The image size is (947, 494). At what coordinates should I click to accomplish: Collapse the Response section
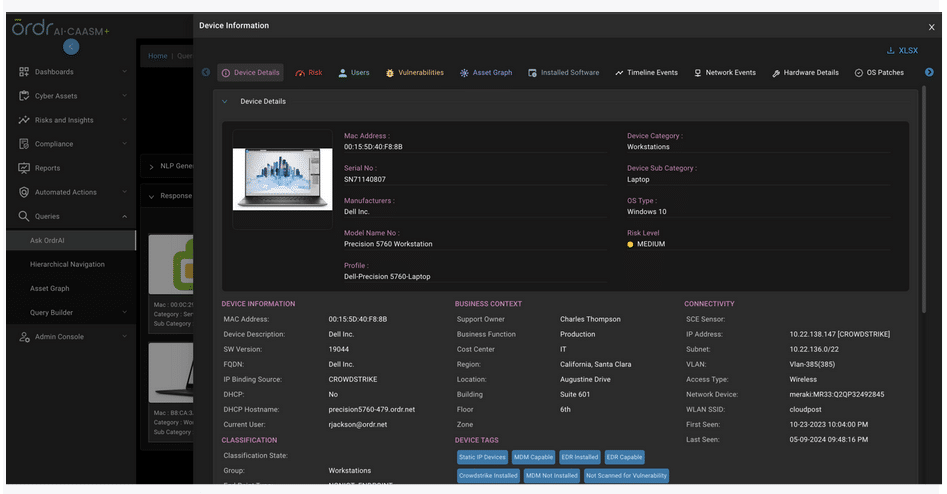[151, 196]
